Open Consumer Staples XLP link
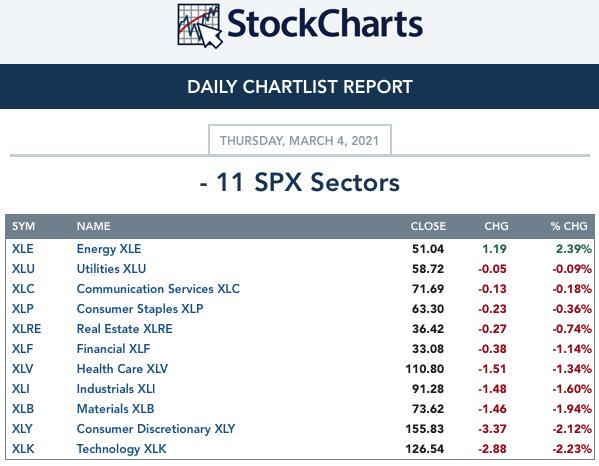 [140, 309]
